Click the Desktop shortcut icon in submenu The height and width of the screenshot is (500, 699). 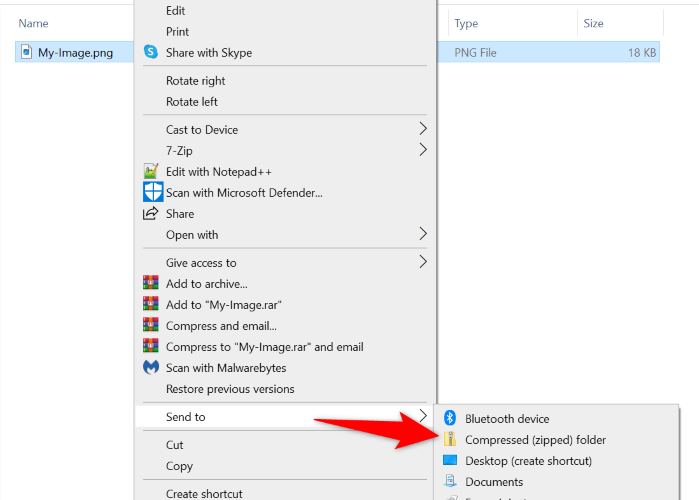(450, 461)
